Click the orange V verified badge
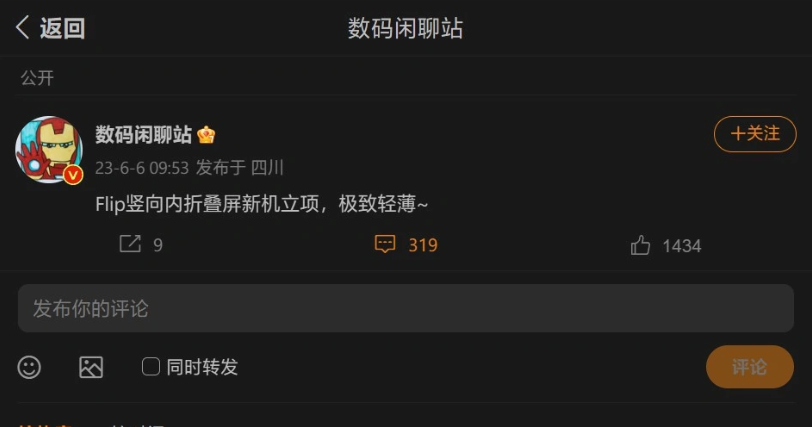Viewport: 812px width, 427px height. click(x=73, y=175)
